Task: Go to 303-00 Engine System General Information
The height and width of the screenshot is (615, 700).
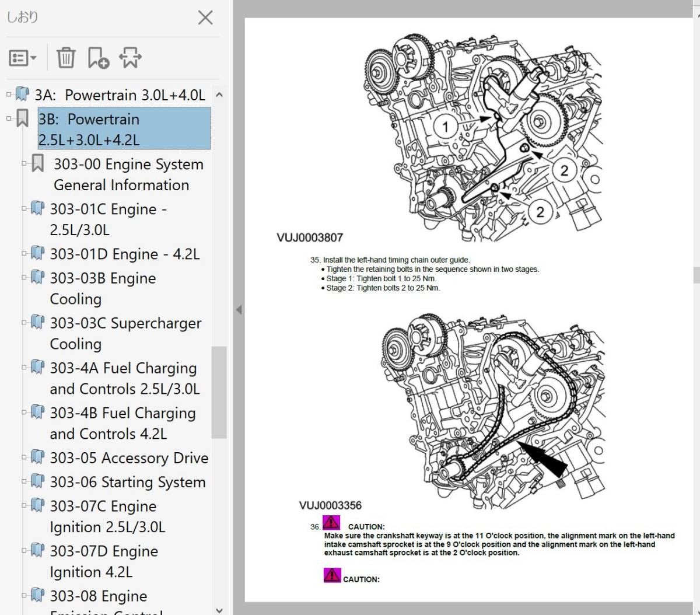Action: click(128, 174)
